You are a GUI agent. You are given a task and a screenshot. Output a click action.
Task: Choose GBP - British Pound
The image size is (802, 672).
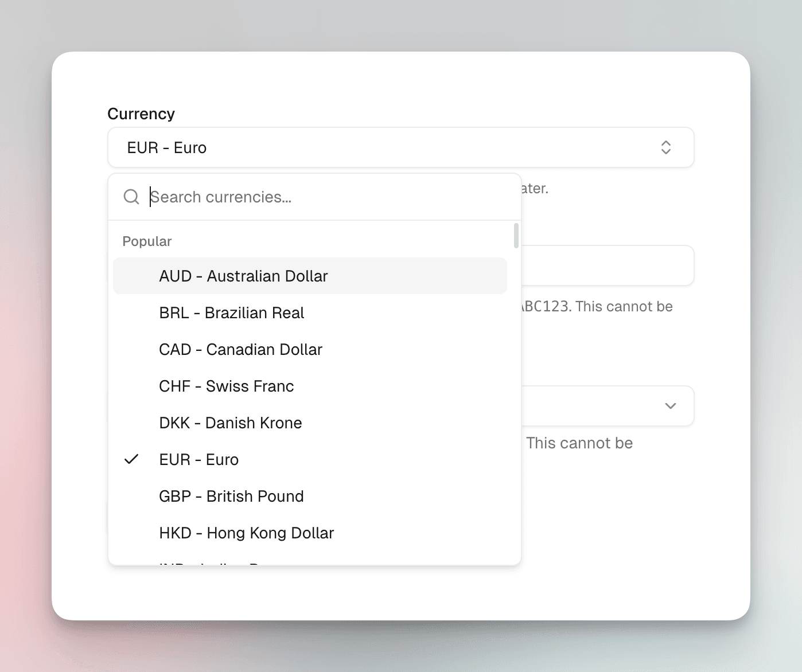[231, 496]
